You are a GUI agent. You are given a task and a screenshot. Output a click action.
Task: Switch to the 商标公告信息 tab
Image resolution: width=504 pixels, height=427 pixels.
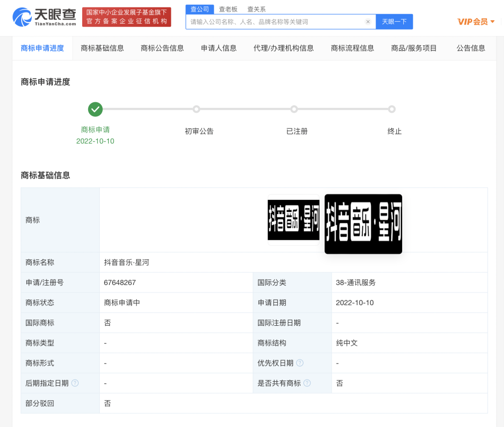162,48
